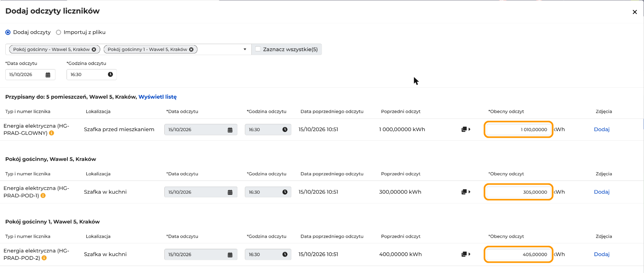The width and height of the screenshot is (644, 273).
Task: Click previous reading value '1 000,00000 kWh'
Action: click(x=402, y=130)
